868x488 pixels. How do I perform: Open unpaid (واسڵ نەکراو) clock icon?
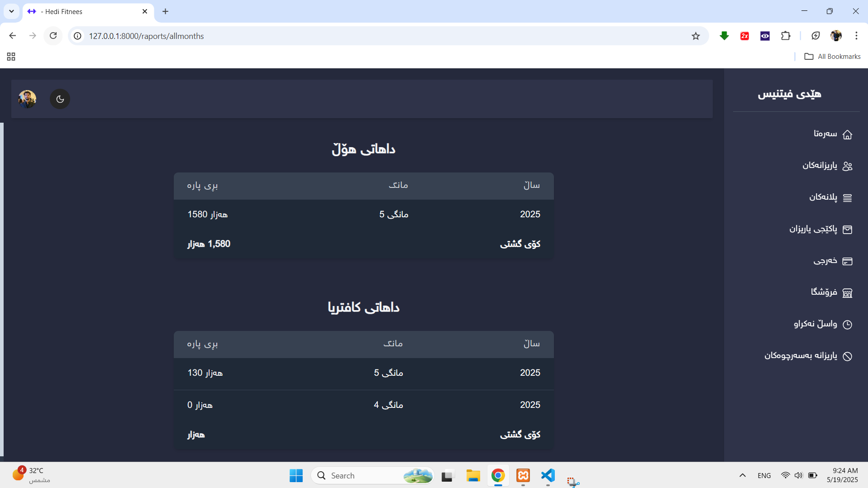[x=847, y=325]
